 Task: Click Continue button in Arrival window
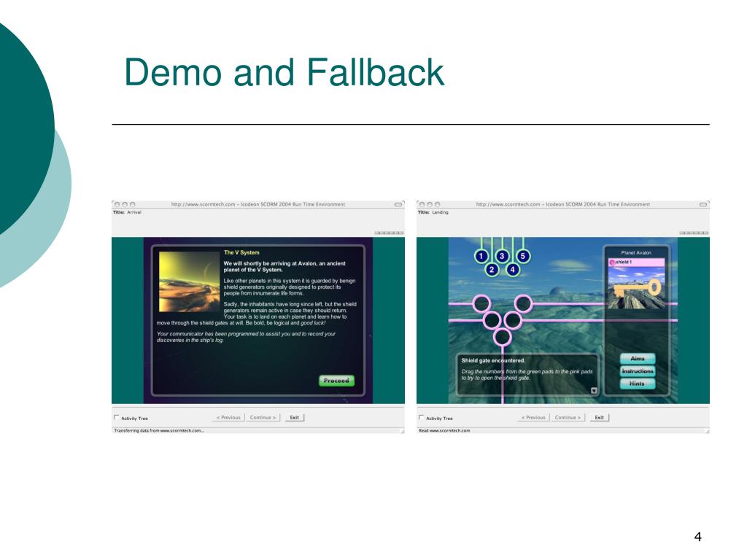[263, 418]
